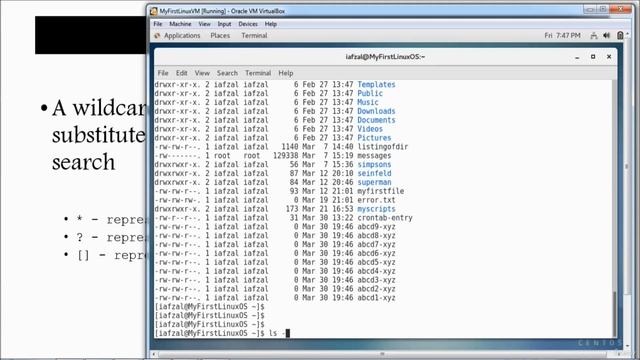Click terminal vertical scrollbar thumb
The width and height of the screenshot is (640, 360).
tap(615, 313)
